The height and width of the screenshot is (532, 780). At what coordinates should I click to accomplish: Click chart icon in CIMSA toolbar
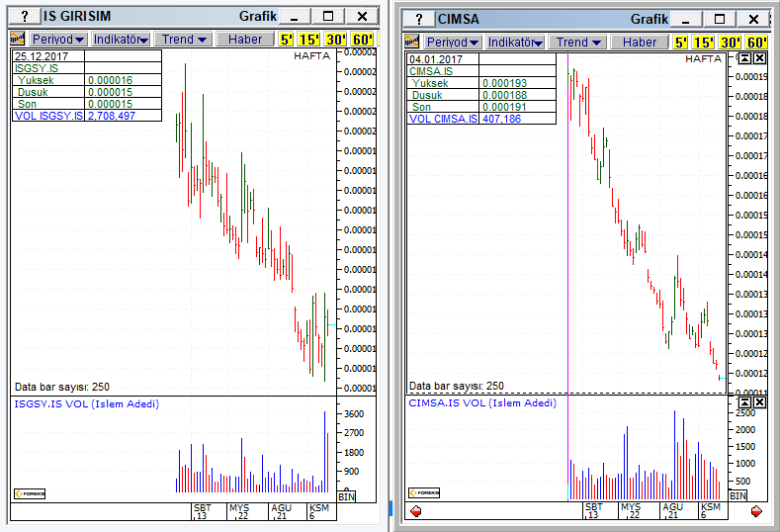coord(412,42)
